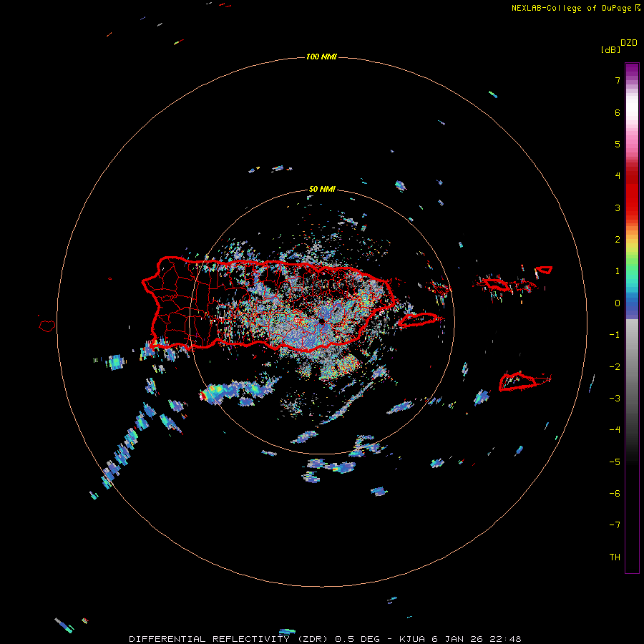
Task: Select the "0" value on the dB scale
Action: tap(618, 303)
